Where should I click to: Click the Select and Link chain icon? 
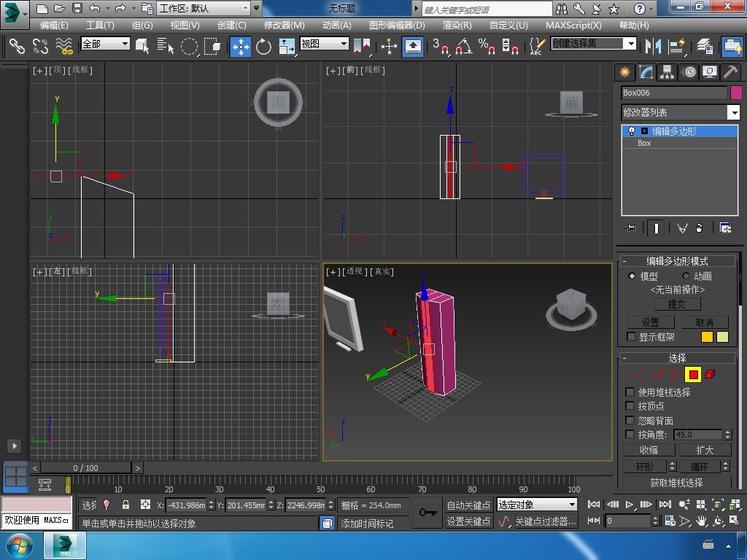pyautogui.click(x=17, y=46)
